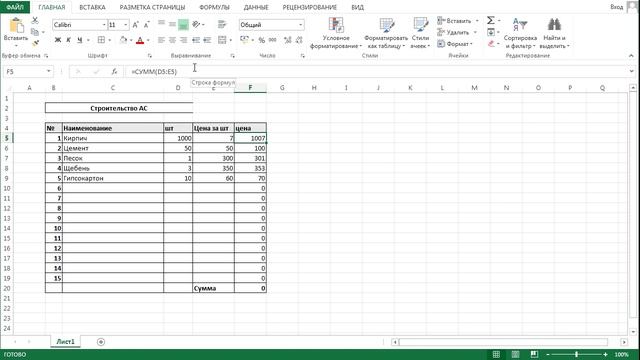The width and height of the screenshot is (640, 360).
Task: Click the Fill down arrow icon
Action: click(x=491, y=32)
